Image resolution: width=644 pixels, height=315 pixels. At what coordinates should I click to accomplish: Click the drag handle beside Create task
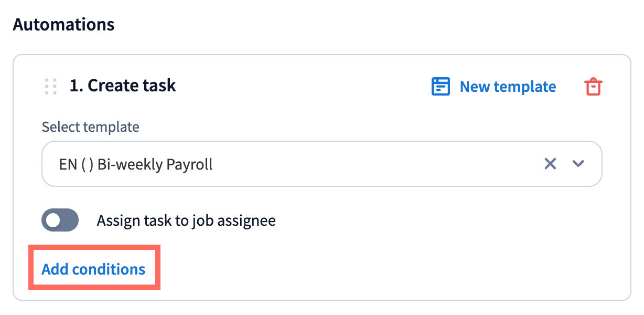(x=50, y=86)
